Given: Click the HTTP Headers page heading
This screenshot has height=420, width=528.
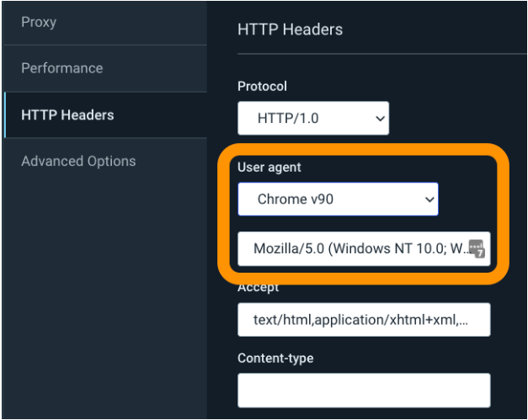Looking at the screenshot, I should pyautogui.click(x=290, y=29).
